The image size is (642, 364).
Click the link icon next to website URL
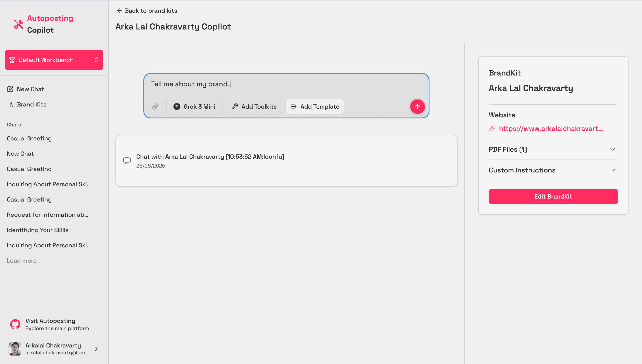[492, 129]
